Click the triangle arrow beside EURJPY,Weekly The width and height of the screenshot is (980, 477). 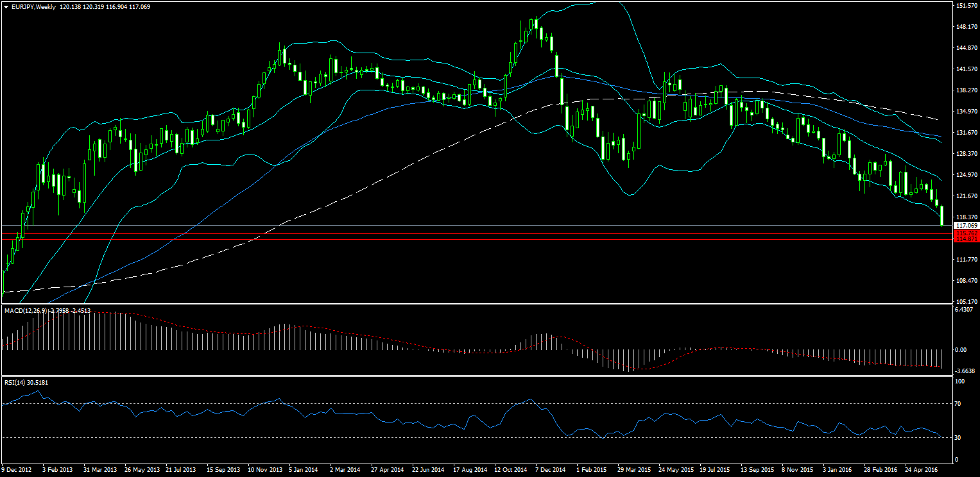tap(5, 6)
